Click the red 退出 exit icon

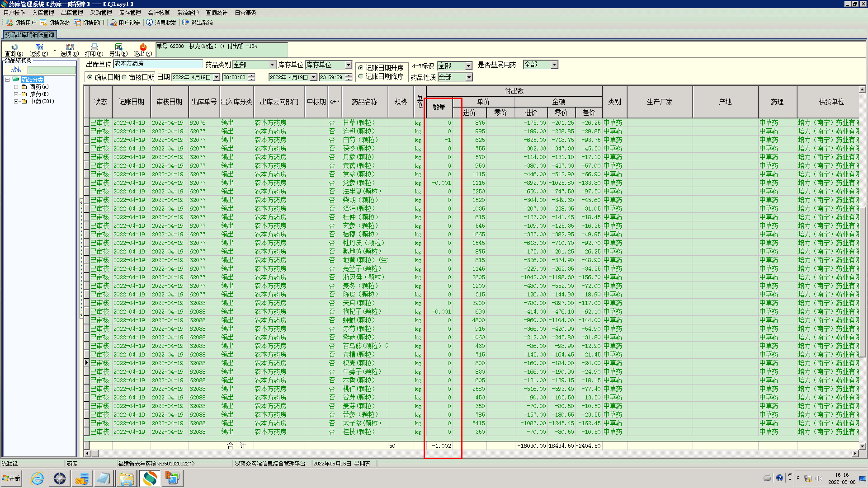pyautogui.click(x=143, y=47)
